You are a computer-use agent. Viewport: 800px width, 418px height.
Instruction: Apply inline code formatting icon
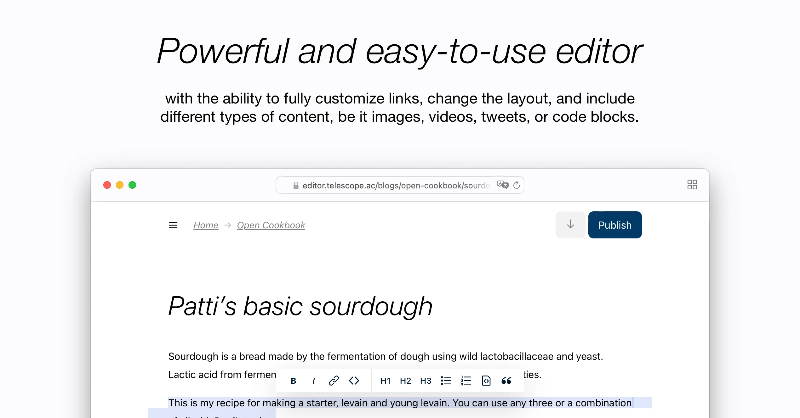[x=354, y=381]
